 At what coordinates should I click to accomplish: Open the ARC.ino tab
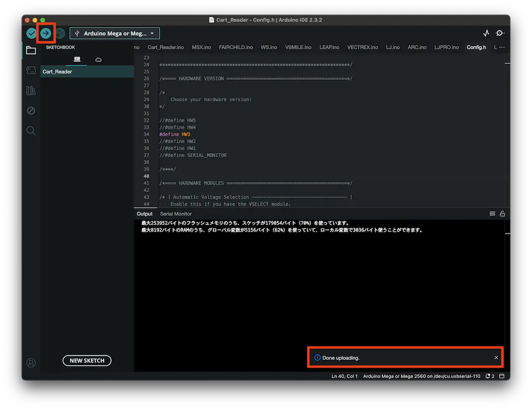[x=417, y=47]
